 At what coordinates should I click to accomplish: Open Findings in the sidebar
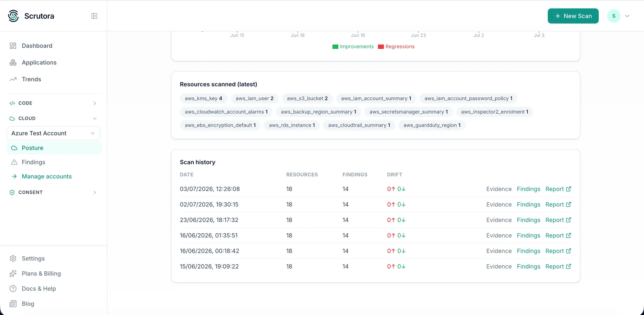54,162
